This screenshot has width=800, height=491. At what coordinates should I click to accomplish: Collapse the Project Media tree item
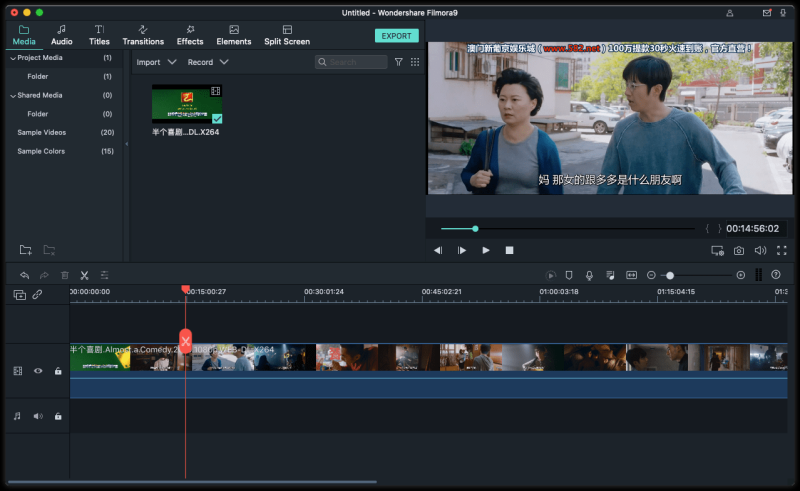[x=12, y=58]
